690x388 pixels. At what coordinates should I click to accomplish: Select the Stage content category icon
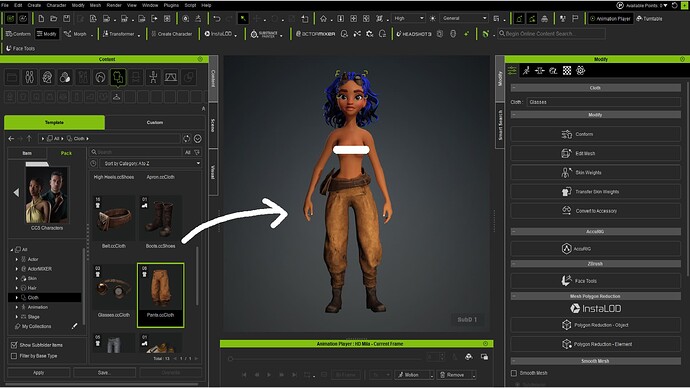pyautogui.click(x=171, y=77)
